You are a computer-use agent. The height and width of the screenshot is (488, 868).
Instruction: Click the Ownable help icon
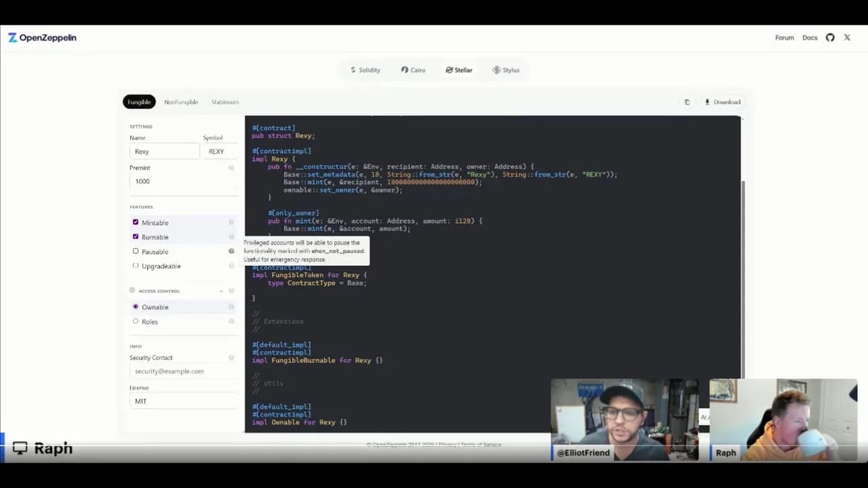[231, 307]
